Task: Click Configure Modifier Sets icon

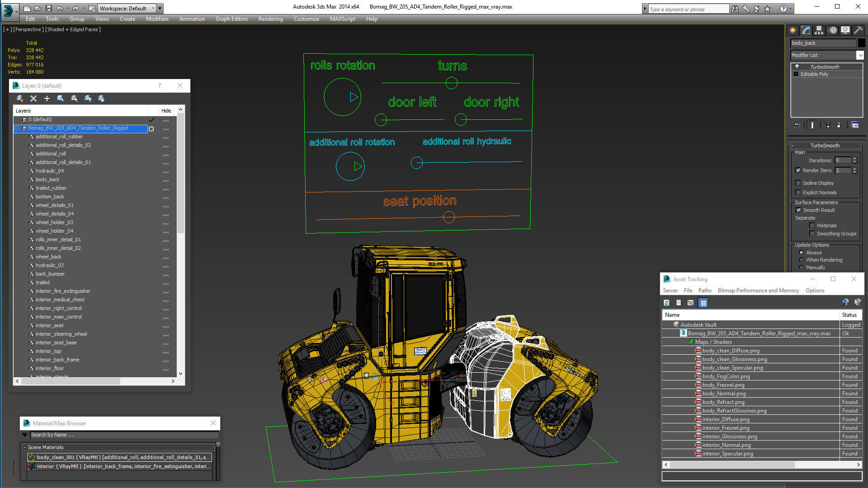Action: 855,125
